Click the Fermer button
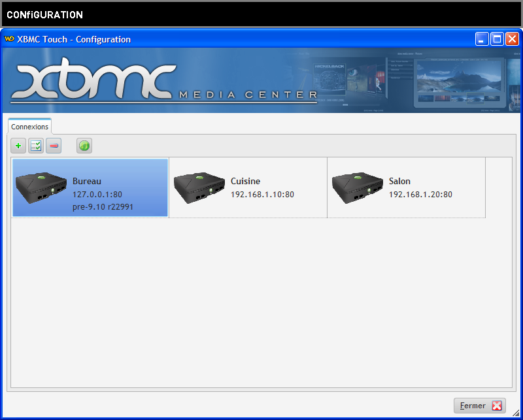523x420 pixels. (480, 406)
